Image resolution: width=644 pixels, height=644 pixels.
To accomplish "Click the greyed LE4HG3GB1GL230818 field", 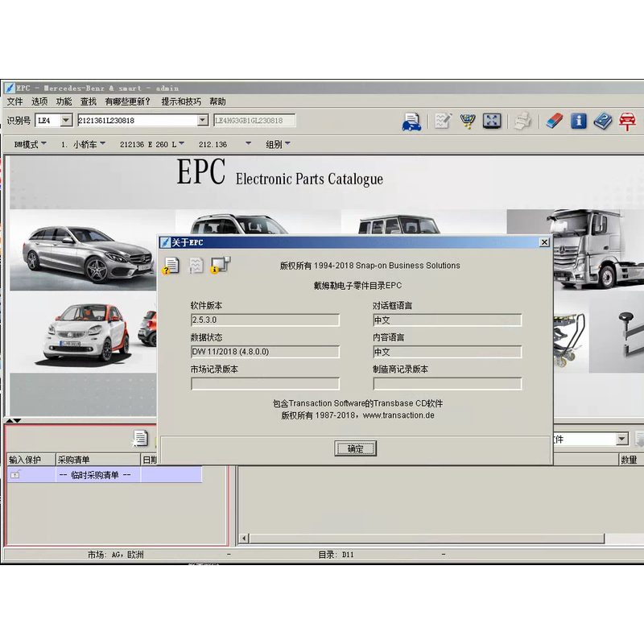I will point(254,120).
